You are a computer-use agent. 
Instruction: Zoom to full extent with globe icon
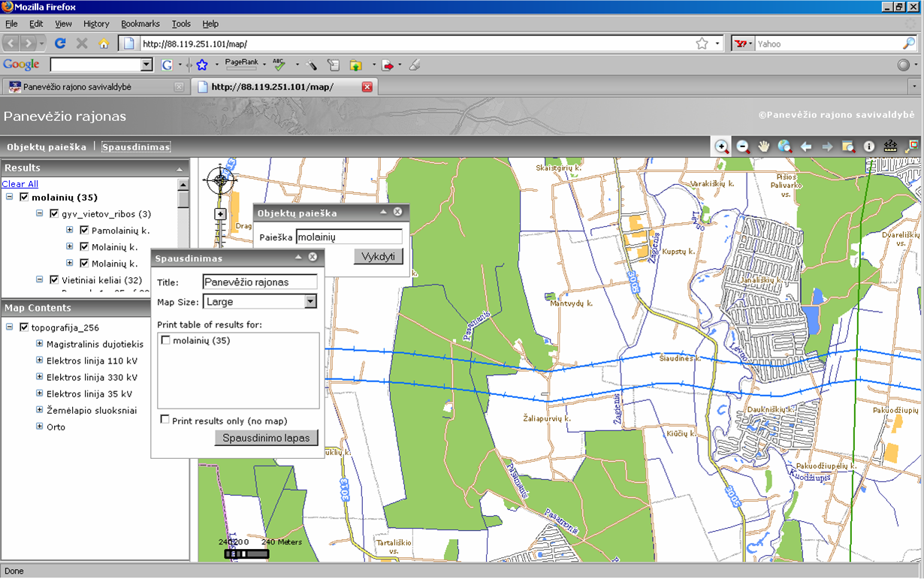pyautogui.click(x=785, y=146)
